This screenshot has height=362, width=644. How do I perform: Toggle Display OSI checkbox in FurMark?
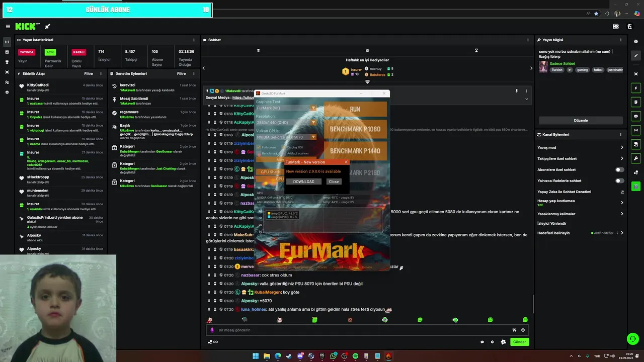coord(284,147)
